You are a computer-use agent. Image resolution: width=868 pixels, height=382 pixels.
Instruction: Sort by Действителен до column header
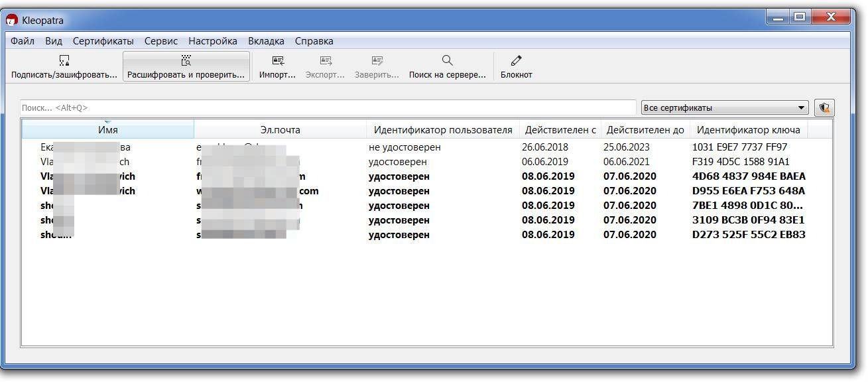(645, 129)
